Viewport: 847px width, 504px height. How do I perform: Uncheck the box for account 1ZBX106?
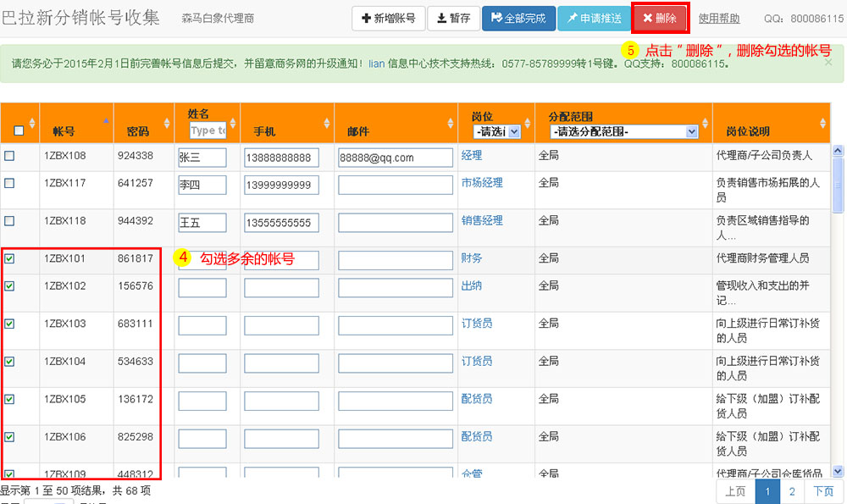point(9,437)
